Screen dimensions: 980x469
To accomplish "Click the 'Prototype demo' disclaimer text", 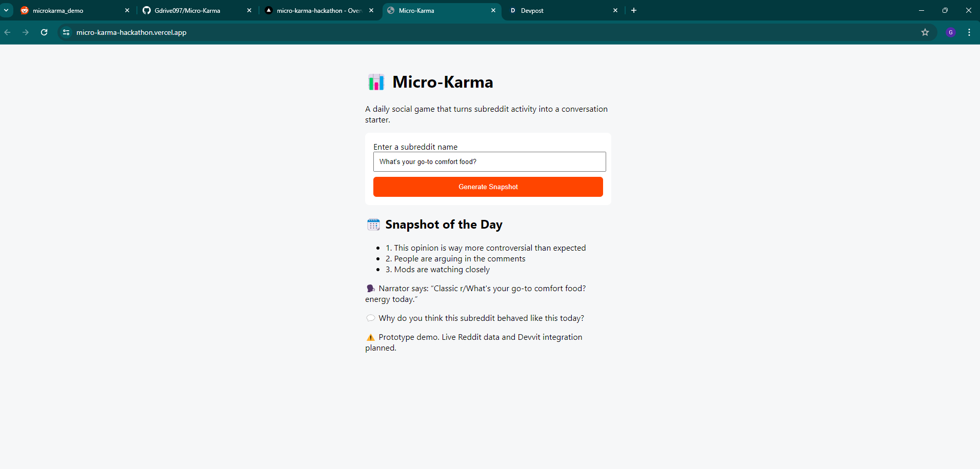I will [474, 342].
